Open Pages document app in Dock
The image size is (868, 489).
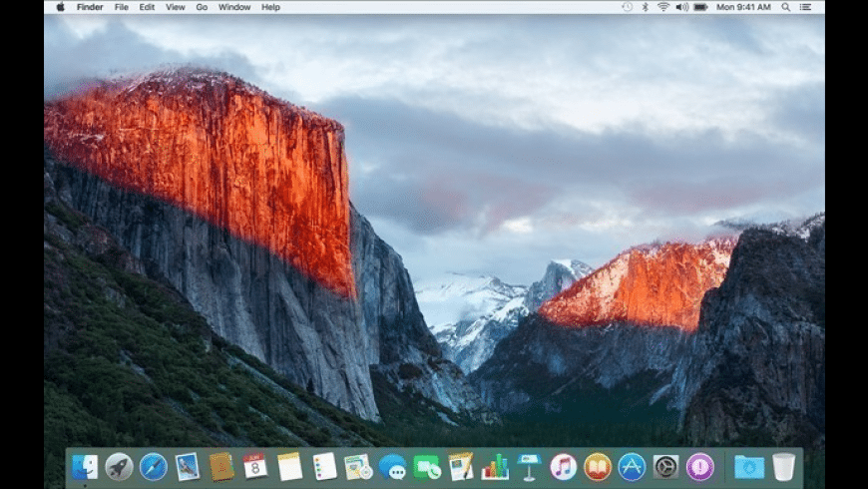pos(461,466)
